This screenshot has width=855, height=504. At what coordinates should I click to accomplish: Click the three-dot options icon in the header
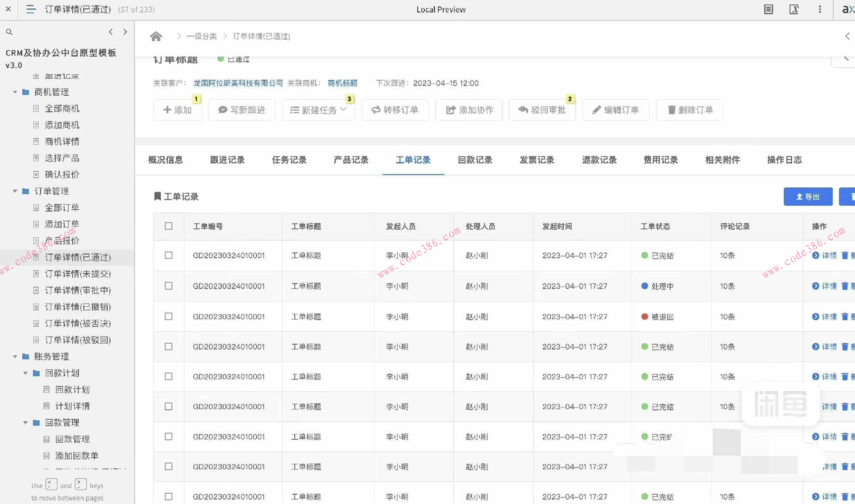tap(820, 9)
